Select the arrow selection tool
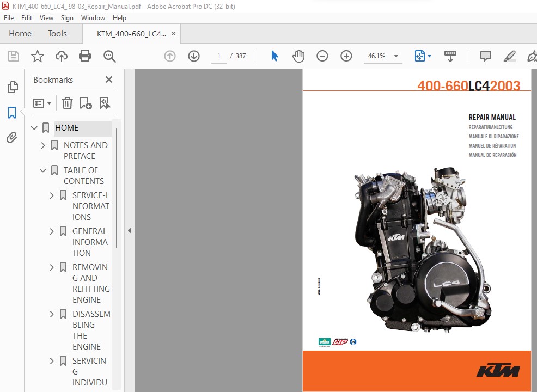This screenshot has height=392, width=537. pos(274,56)
